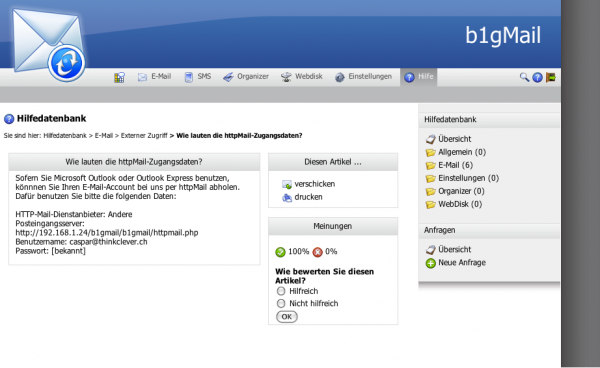Viewport: 600px width, 368px height.
Task: Click the Diesen Artikel ... panel header
Action: coord(333,162)
